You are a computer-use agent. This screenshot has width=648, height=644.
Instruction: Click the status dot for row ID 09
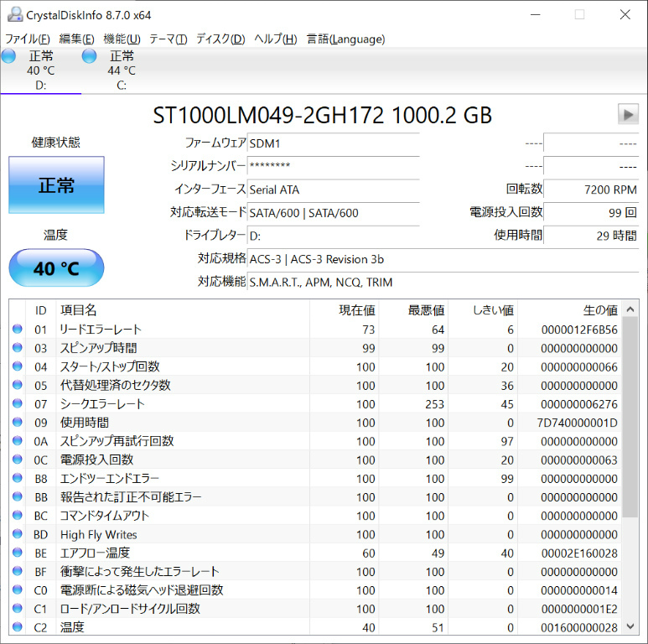coord(18,422)
